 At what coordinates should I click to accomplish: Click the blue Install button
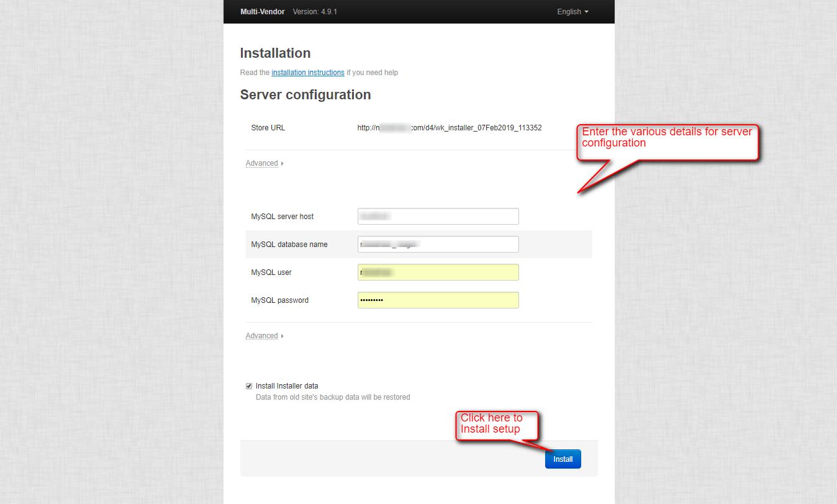pyautogui.click(x=563, y=459)
